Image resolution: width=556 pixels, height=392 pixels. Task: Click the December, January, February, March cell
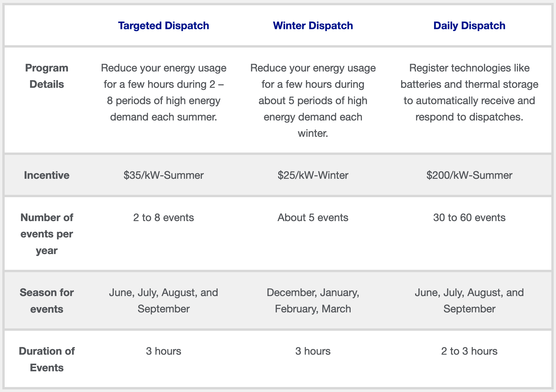[x=313, y=301]
